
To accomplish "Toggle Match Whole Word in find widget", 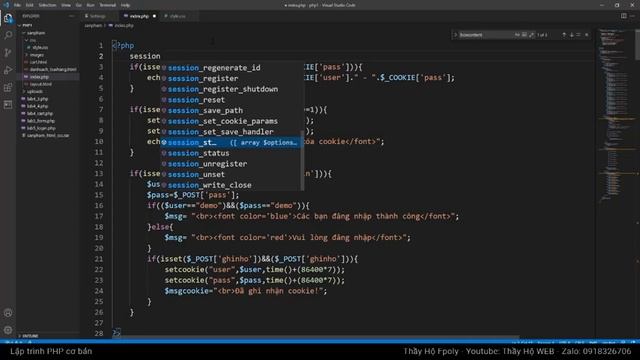I will pyautogui.click(x=524, y=35).
